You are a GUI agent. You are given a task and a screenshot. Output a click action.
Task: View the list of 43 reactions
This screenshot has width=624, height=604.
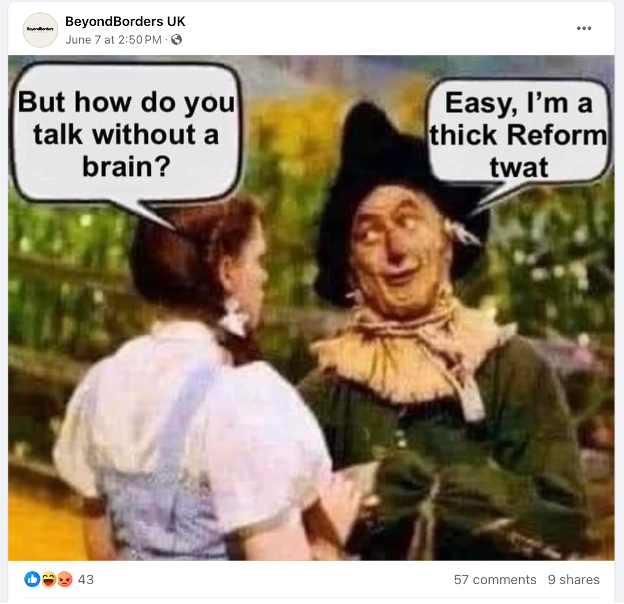(86, 579)
